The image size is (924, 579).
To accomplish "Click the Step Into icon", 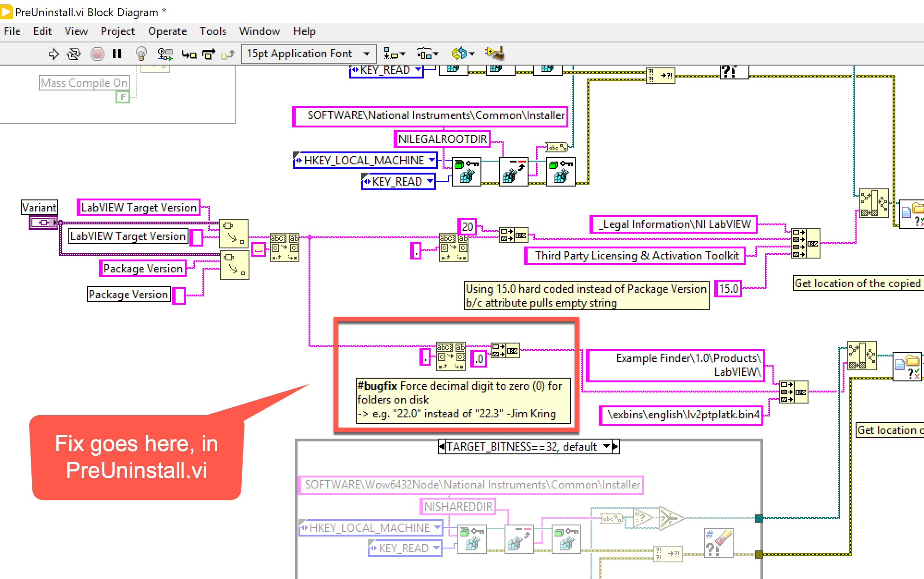I will pyautogui.click(x=188, y=54).
